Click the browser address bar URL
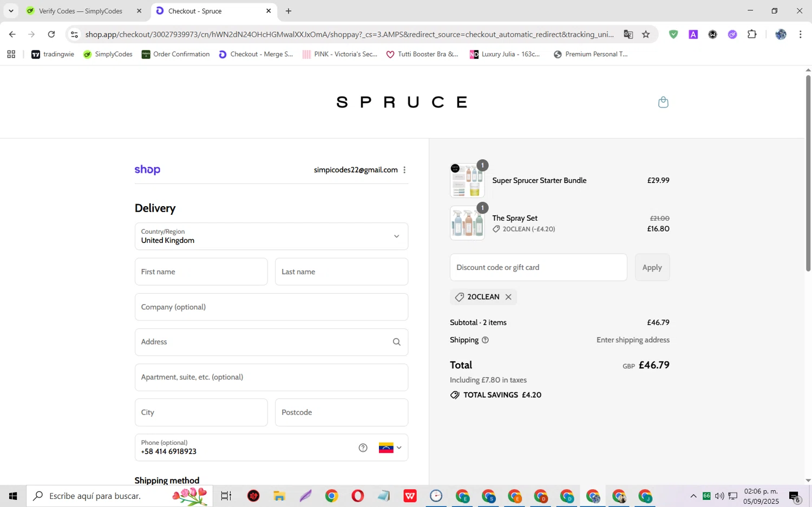The height and width of the screenshot is (507, 812). tap(349, 34)
